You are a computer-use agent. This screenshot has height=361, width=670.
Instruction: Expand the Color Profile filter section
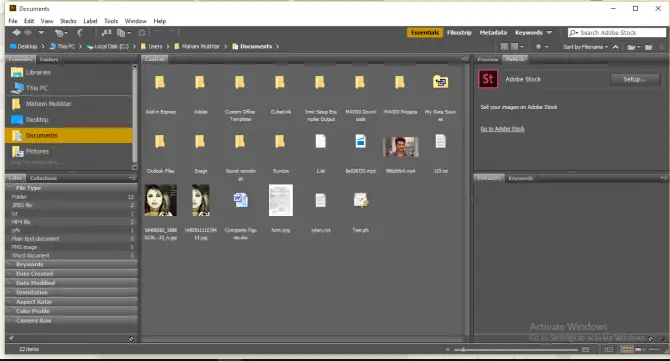[71, 311]
